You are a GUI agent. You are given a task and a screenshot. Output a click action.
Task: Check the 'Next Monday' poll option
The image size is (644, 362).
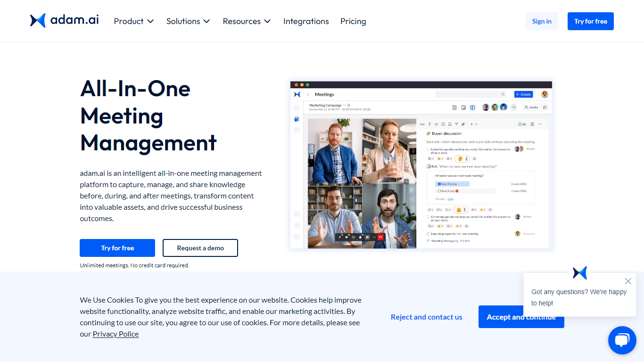pos(439,184)
